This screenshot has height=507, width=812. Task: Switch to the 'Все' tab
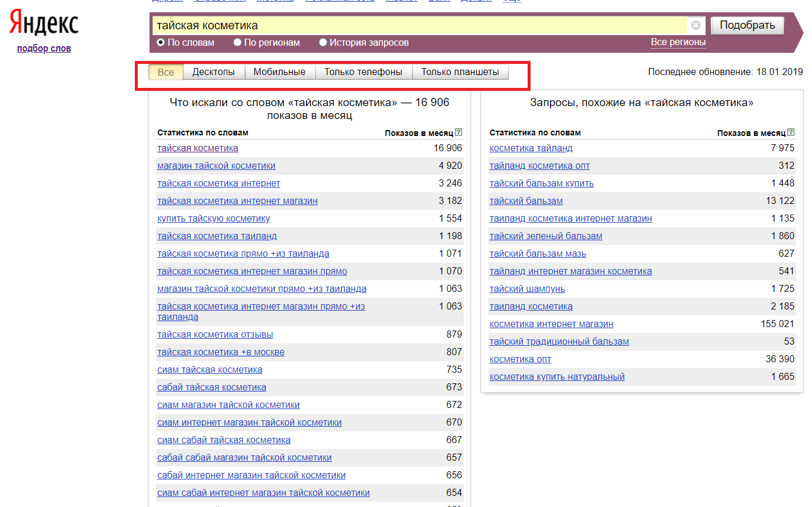(x=166, y=72)
